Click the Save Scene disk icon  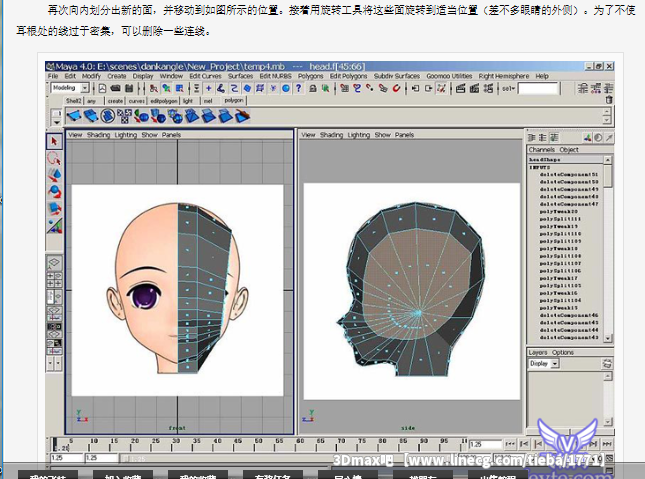coord(129,88)
